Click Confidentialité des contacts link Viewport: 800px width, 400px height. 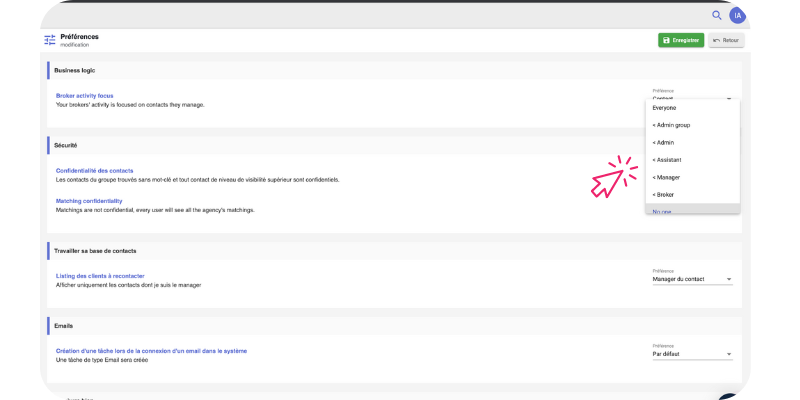(x=94, y=171)
